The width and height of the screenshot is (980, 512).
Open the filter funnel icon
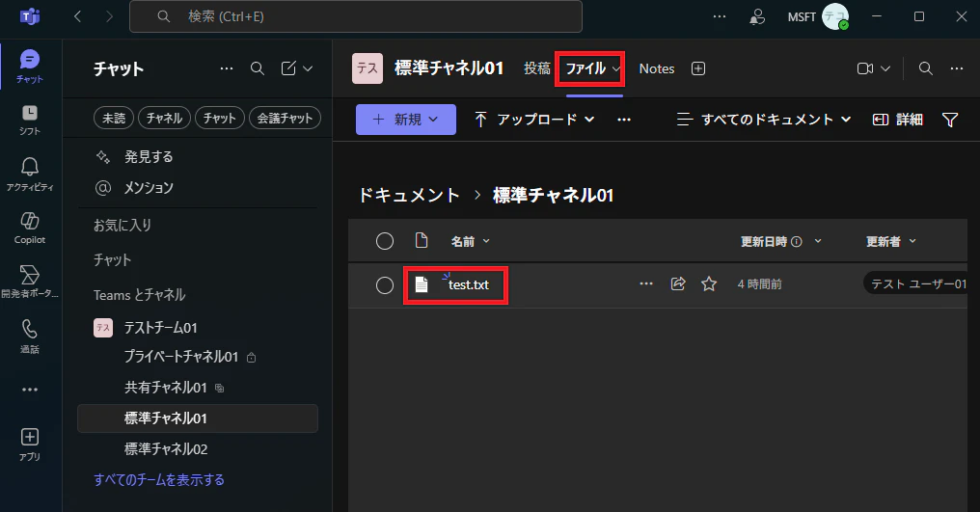pyautogui.click(x=950, y=120)
